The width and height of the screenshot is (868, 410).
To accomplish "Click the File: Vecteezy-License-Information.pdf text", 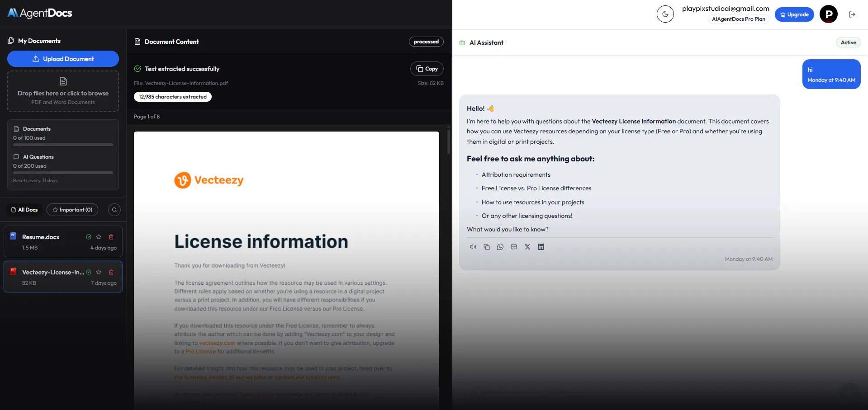I will coord(181,83).
